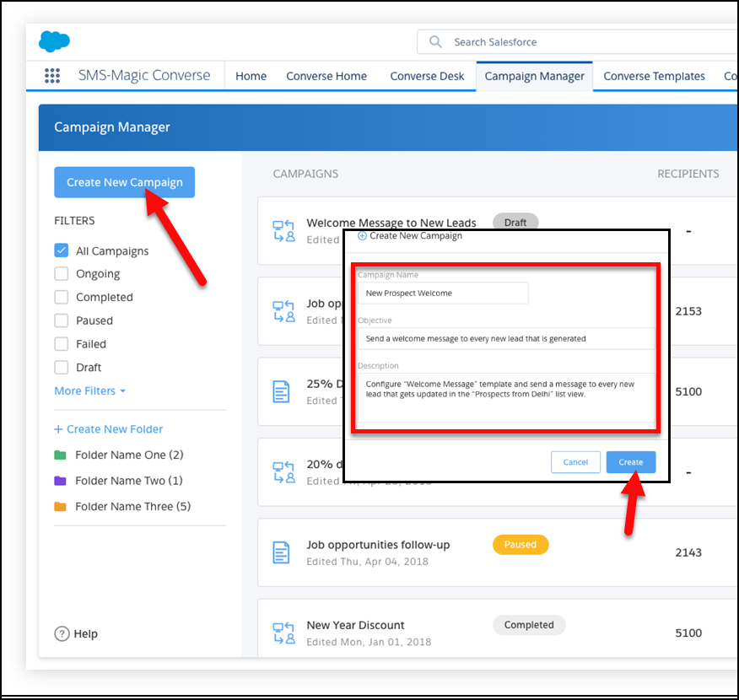Uncheck the All Campaigns filter

62,250
